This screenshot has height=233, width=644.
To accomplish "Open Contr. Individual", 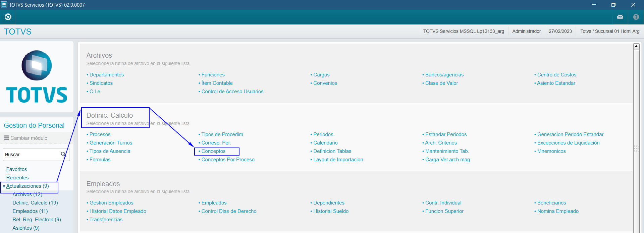I will tap(443, 203).
